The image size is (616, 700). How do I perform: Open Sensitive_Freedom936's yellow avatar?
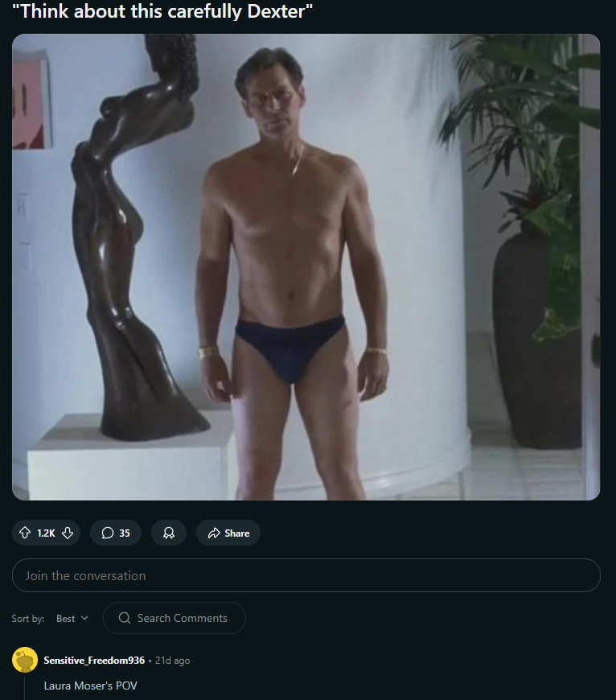point(25,660)
